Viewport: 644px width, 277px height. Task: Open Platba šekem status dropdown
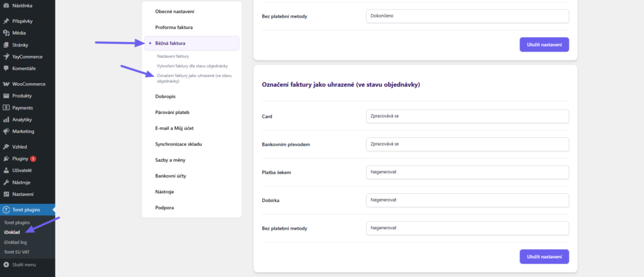click(467, 172)
